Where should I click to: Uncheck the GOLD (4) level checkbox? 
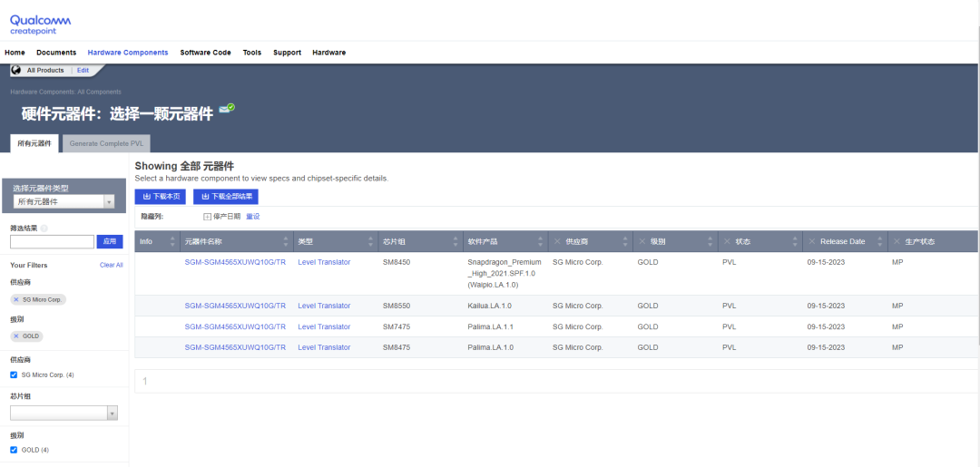tap(14, 450)
